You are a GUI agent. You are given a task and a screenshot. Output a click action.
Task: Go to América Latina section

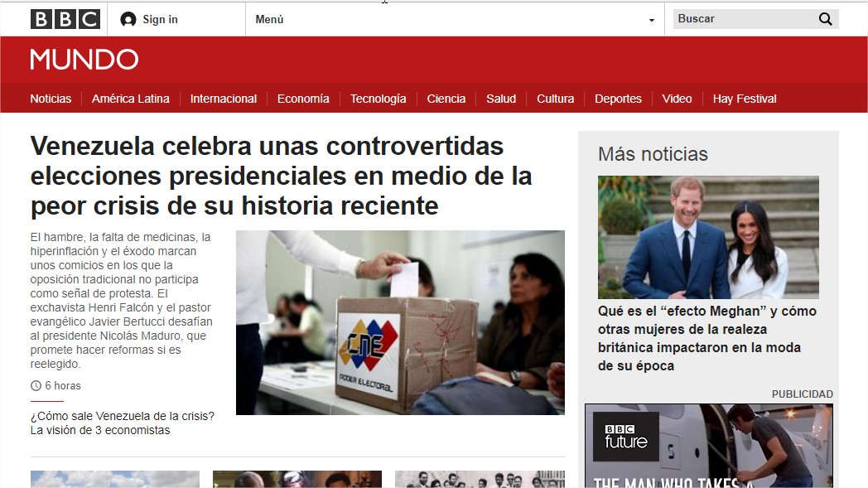(x=131, y=99)
